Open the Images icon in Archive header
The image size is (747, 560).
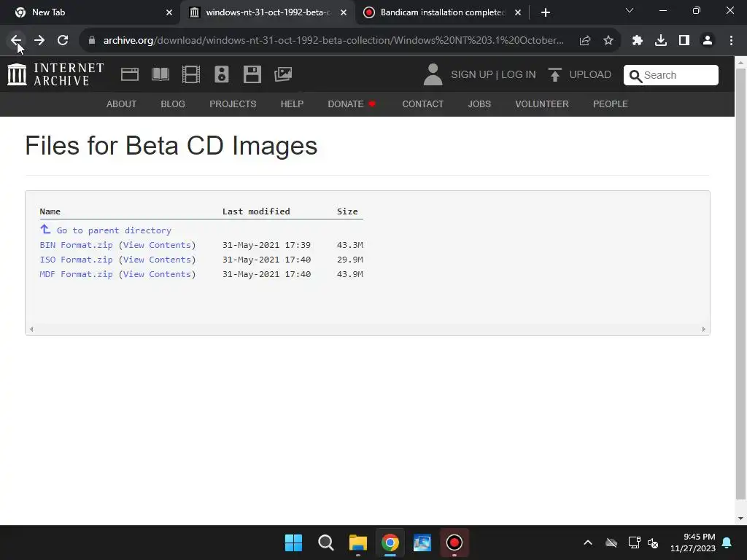pyautogui.click(x=283, y=74)
